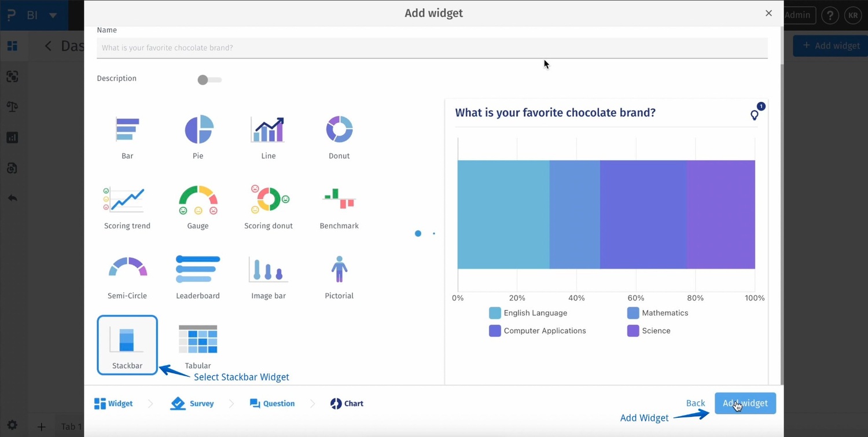
Task: Choose the Semi-Circle chart type
Action: pyautogui.click(x=127, y=268)
